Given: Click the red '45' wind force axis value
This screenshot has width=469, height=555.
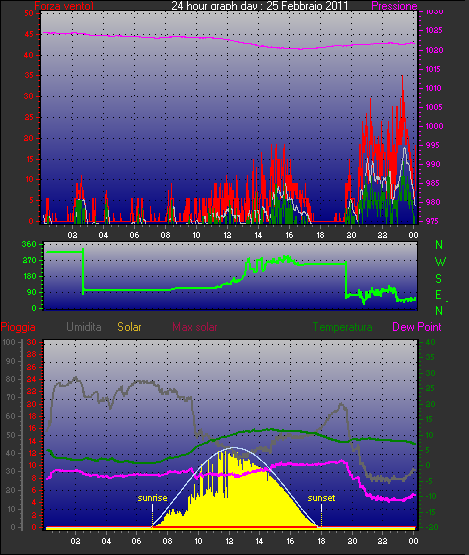Looking at the screenshot, I should coord(29,34).
